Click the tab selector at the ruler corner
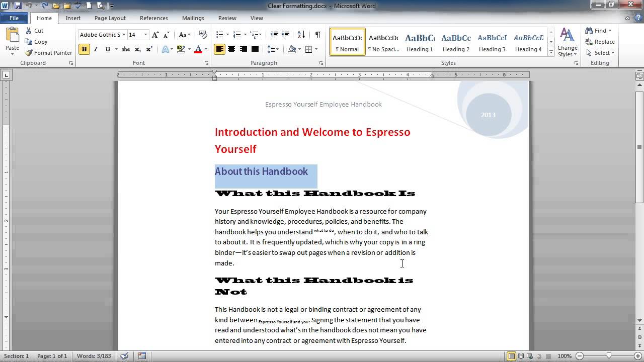This screenshot has height=362, width=644. pos(6,75)
